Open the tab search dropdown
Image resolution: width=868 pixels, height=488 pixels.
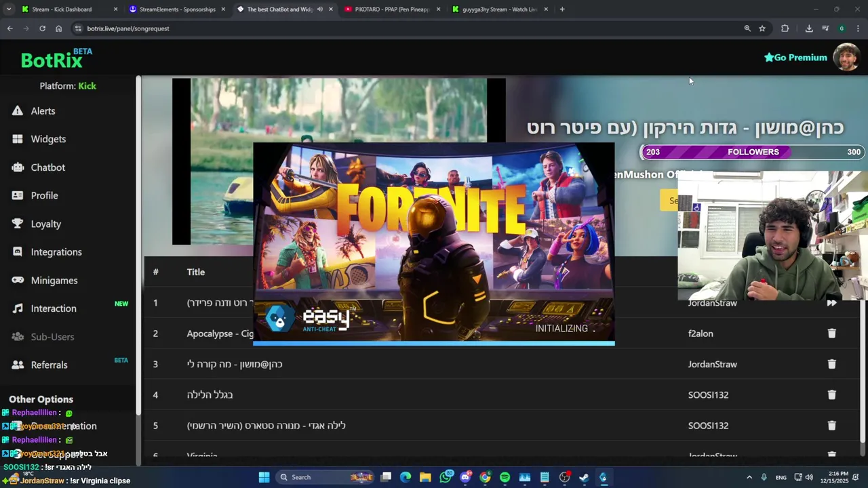9,9
